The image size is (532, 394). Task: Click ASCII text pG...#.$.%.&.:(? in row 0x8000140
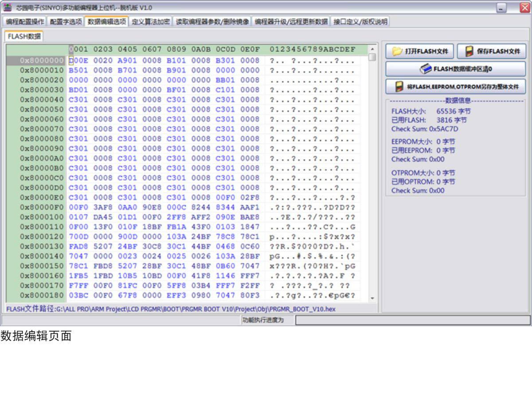click(x=313, y=256)
